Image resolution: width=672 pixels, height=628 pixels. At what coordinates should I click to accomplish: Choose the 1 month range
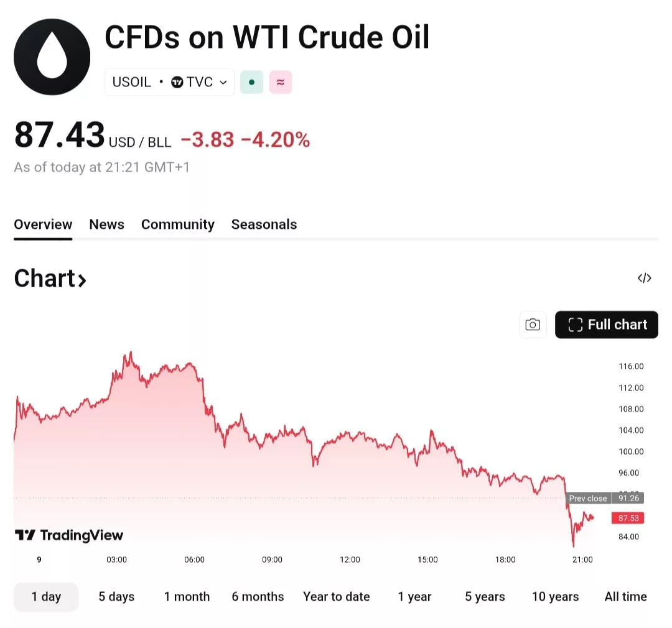pyautogui.click(x=187, y=597)
